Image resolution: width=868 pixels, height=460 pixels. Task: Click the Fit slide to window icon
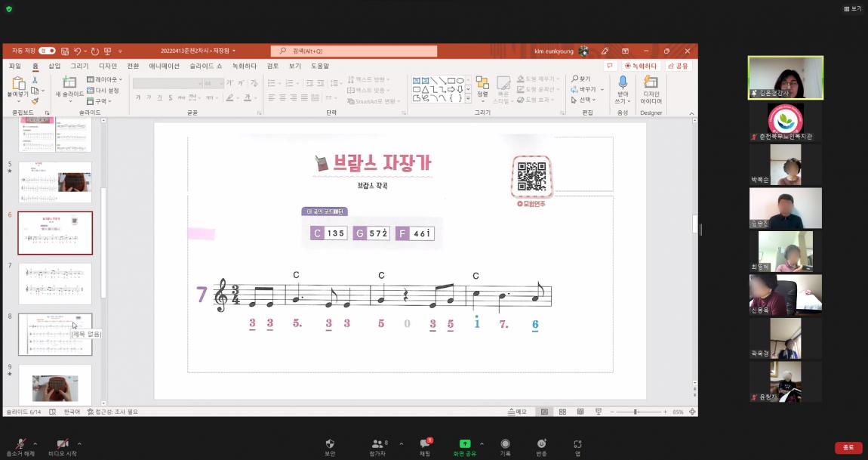coord(692,412)
